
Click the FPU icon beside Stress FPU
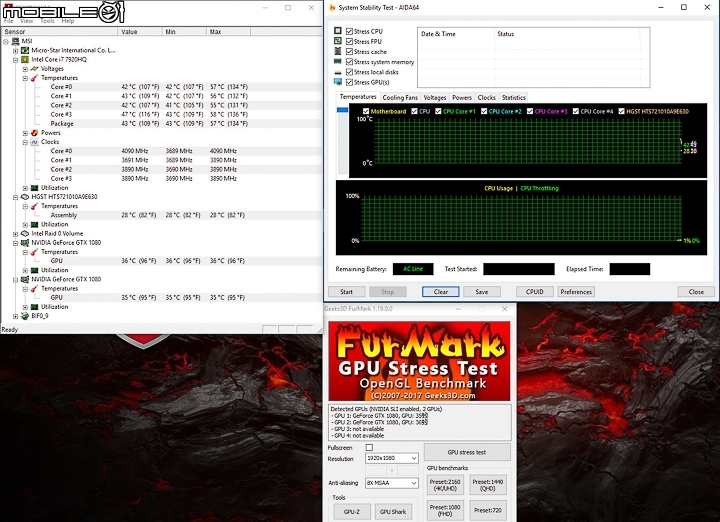338,41
